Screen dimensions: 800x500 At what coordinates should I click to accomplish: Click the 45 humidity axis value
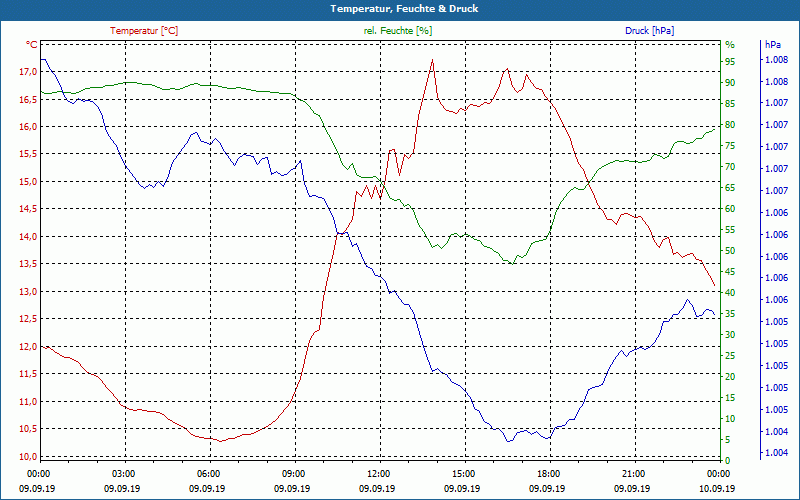[730, 272]
